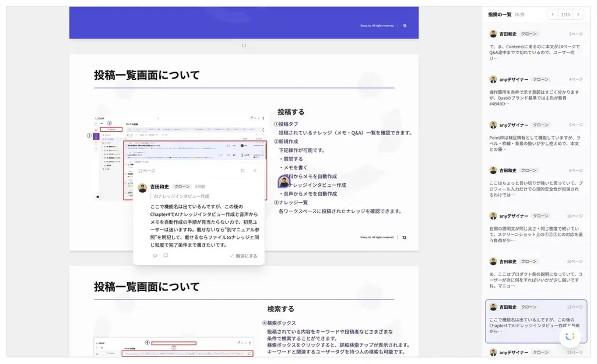Open anyデザイナー's comment on 4ページ
Screen dimensions: 597x364
point(536,91)
